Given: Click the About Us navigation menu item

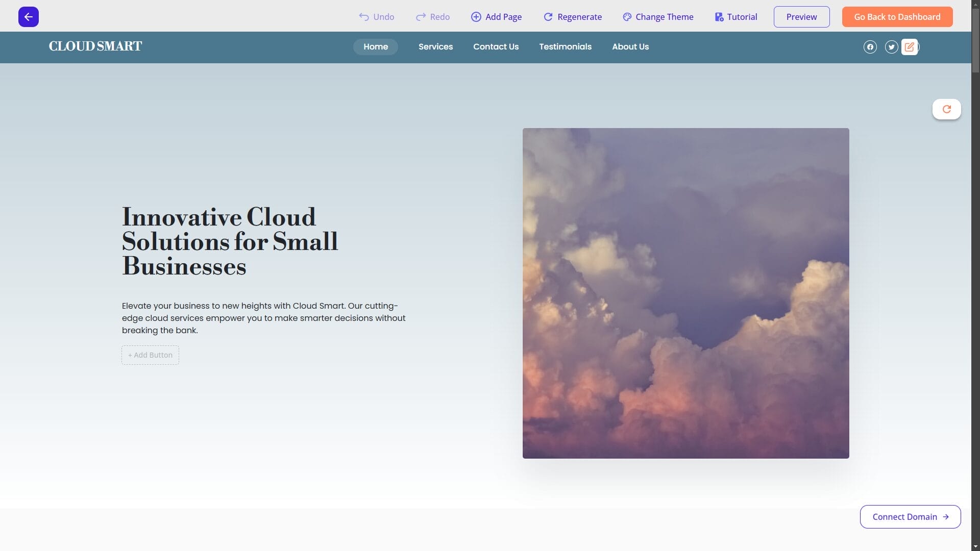Looking at the screenshot, I should (630, 47).
